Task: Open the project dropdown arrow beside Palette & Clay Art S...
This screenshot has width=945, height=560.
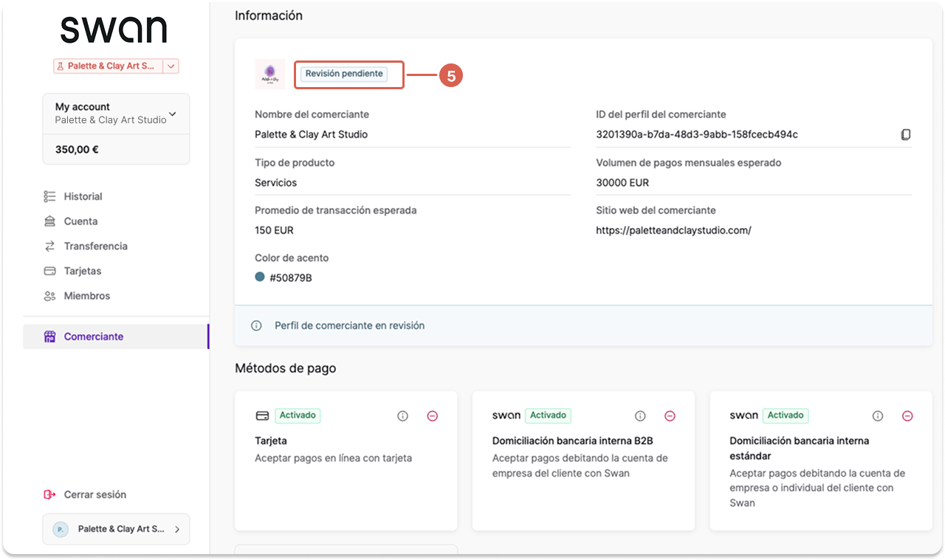Action: 171,66
